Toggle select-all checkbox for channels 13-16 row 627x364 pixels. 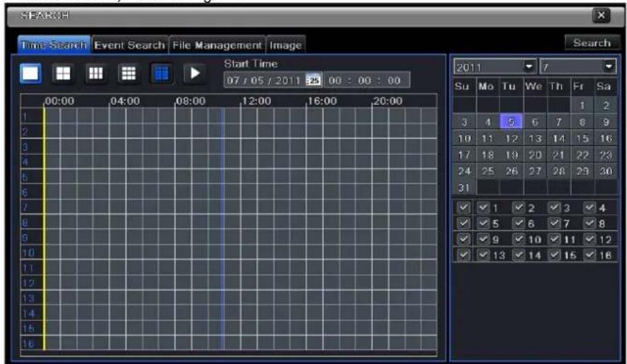[x=464, y=254]
